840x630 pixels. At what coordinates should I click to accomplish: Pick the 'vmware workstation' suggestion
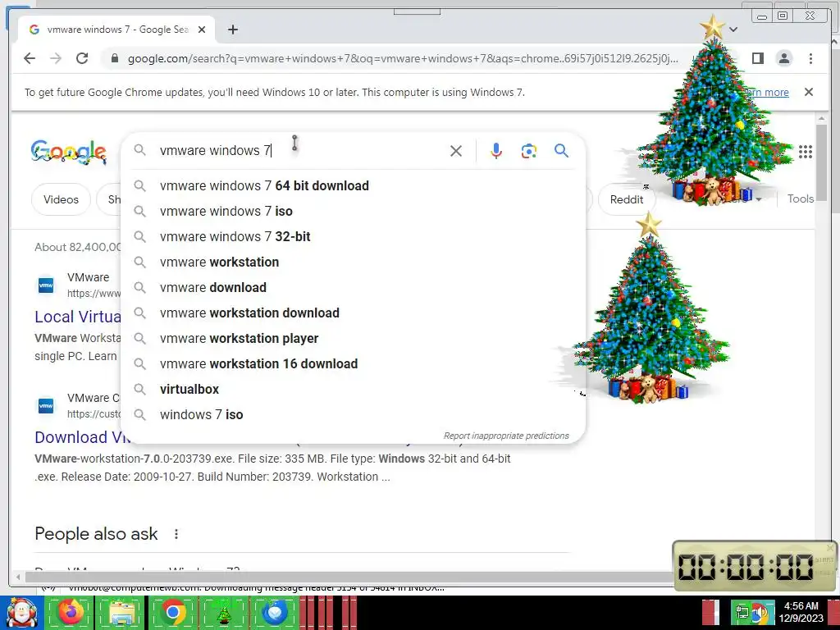point(353,262)
